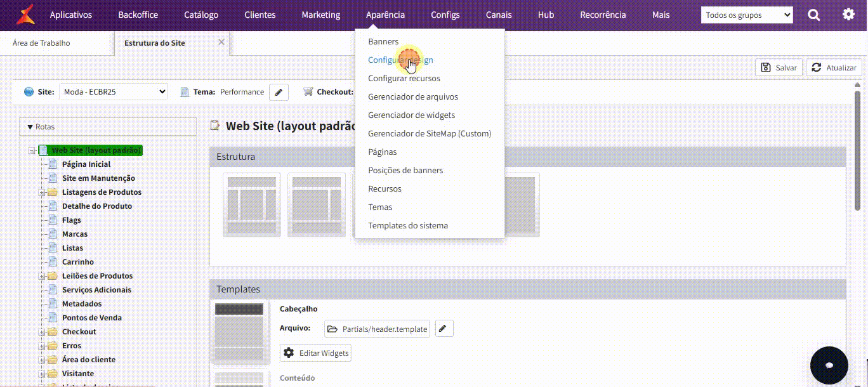Select the first structure layout thumbnail

(252, 205)
